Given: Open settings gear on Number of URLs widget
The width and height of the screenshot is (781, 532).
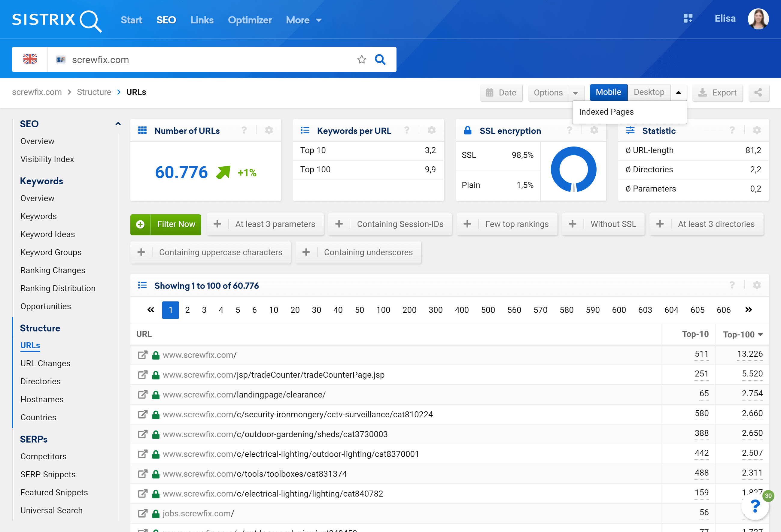Looking at the screenshot, I should tap(269, 130).
